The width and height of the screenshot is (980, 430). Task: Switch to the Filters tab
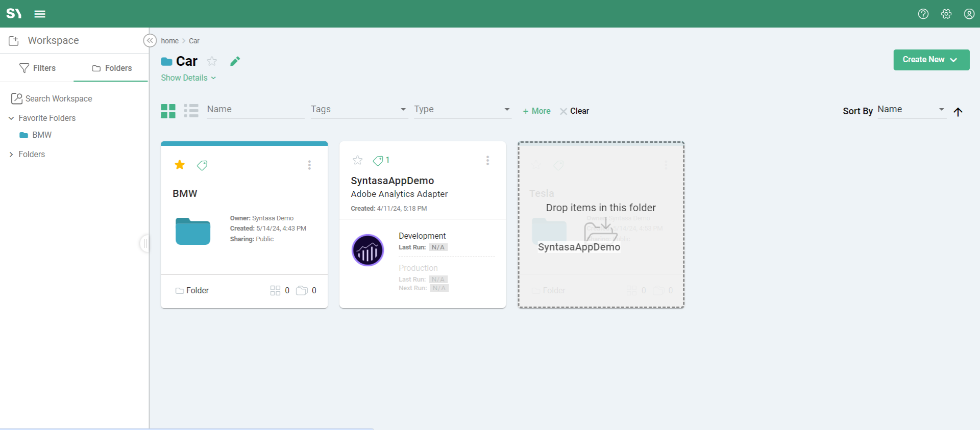tap(37, 68)
